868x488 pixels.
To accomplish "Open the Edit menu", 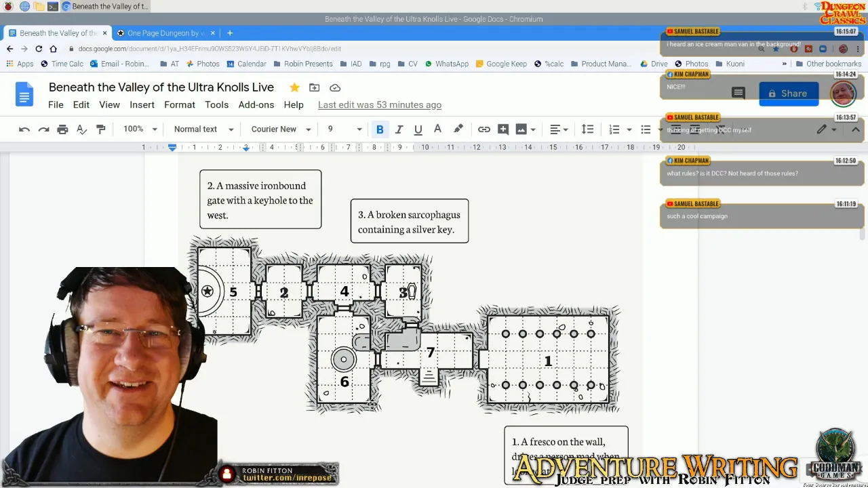I will tap(81, 104).
